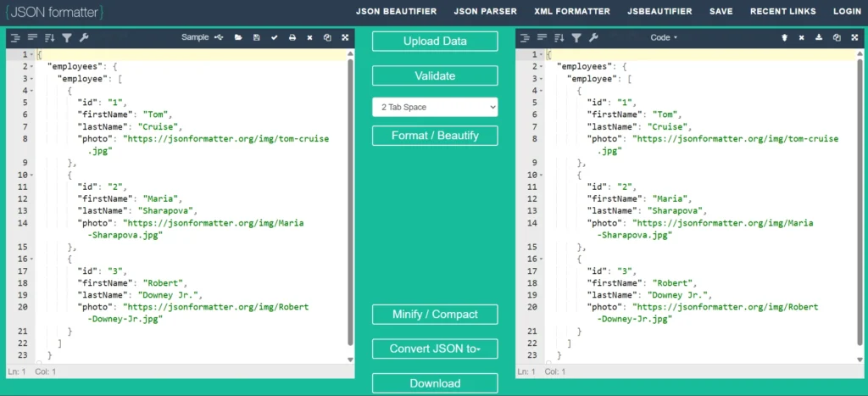Screen dimensions: 868x396
Task: Click "Tom" value on line 6 in left editor
Action: coord(154,114)
